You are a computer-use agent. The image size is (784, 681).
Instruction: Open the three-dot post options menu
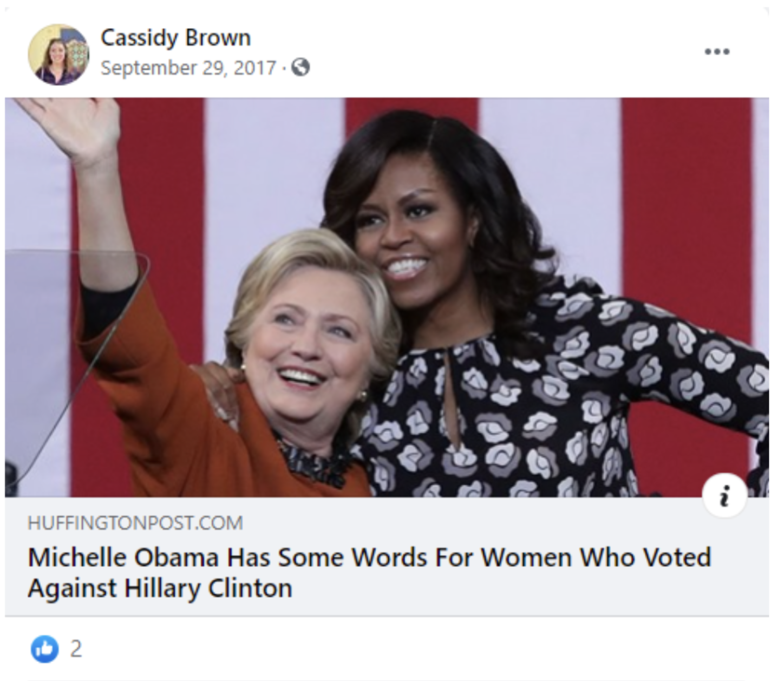[717, 52]
